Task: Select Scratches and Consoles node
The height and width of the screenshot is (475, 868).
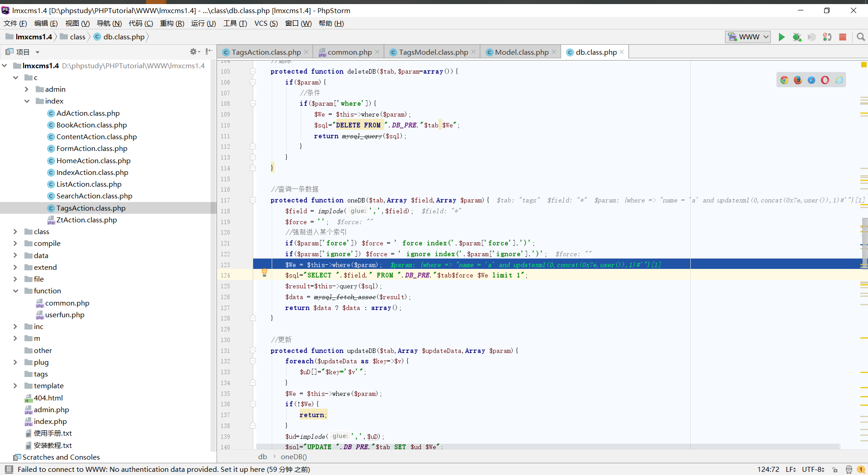Action: (61, 457)
